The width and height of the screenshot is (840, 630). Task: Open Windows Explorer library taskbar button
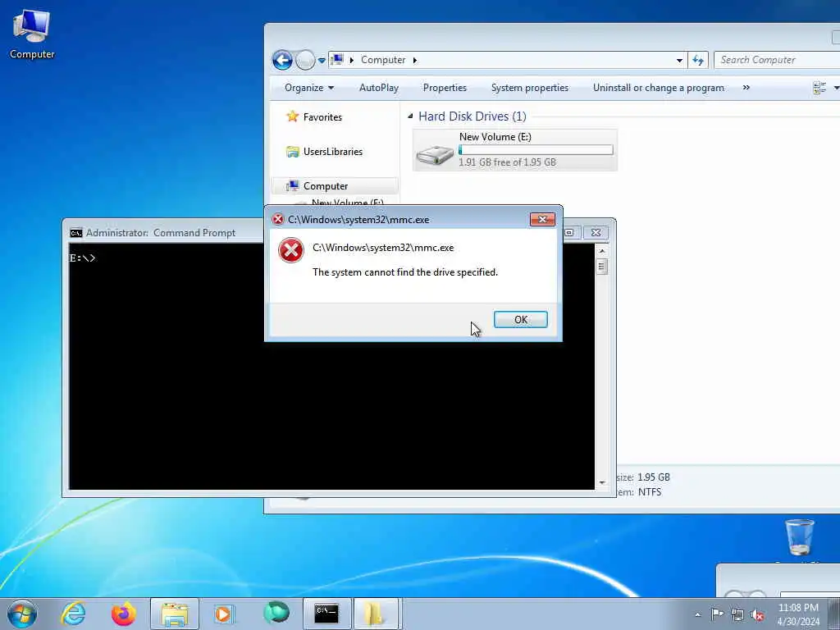coord(174,614)
